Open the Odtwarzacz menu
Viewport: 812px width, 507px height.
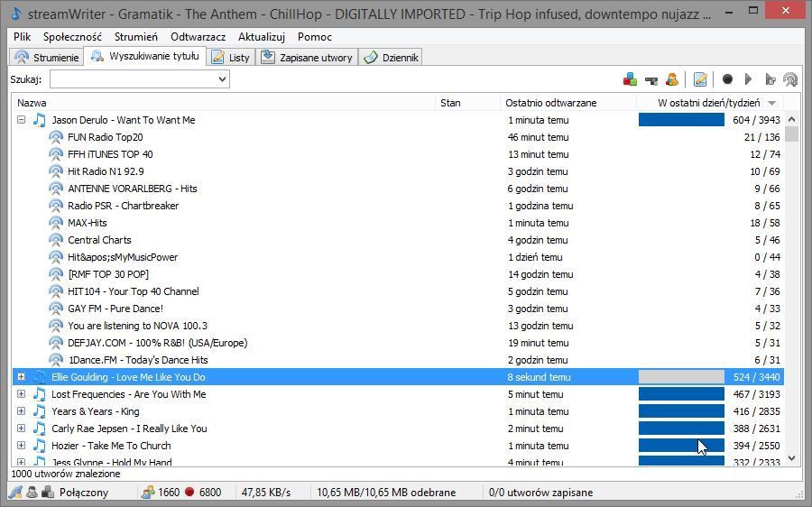(x=198, y=37)
